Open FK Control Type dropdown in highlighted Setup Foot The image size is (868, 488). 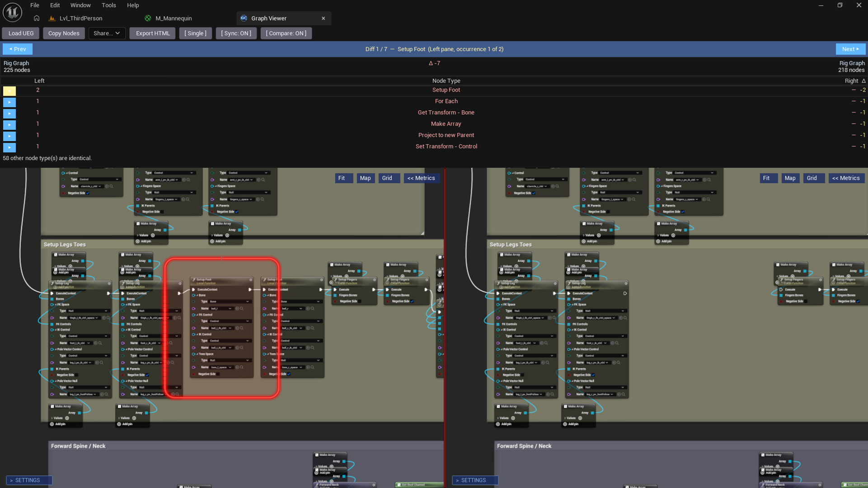point(230,321)
